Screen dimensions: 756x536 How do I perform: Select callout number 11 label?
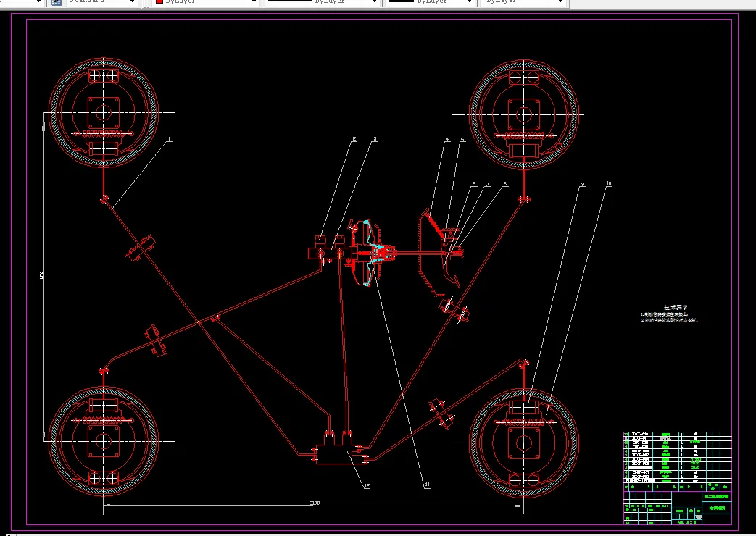tap(427, 485)
